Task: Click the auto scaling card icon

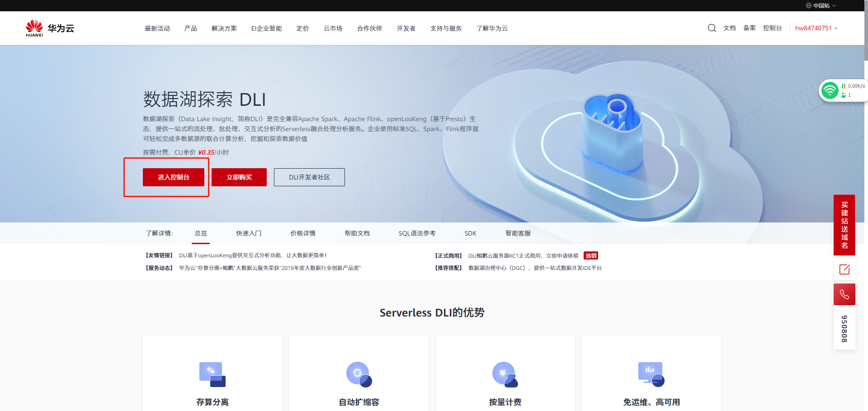Action: pyautogui.click(x=359, y=374)
